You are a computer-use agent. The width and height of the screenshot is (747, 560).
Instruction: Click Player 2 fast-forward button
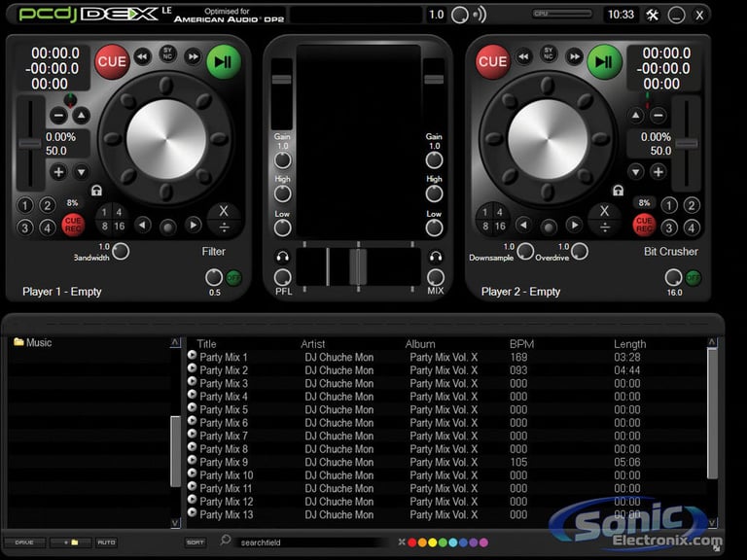point(574,57)
